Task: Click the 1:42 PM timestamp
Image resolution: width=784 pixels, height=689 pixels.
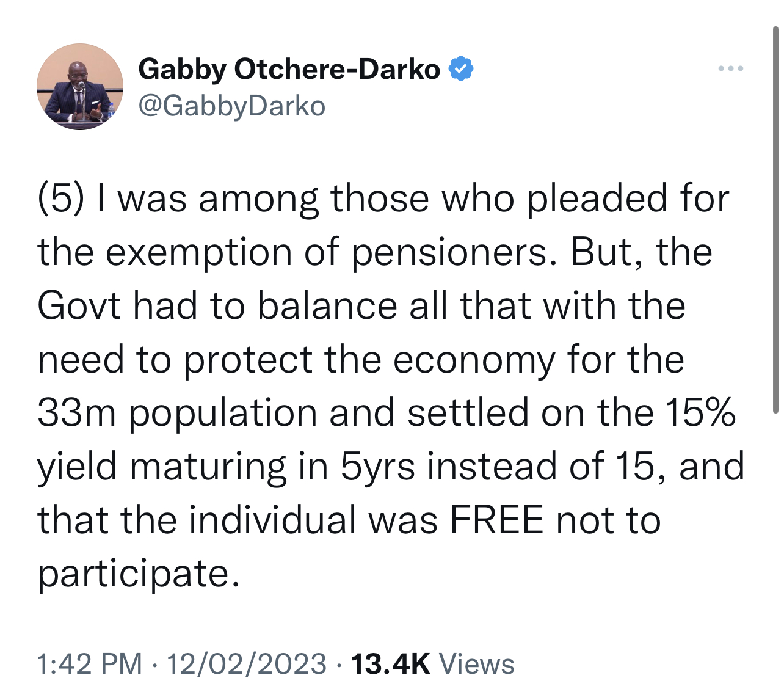Action: pyautogui.click(x=89, y=664)
